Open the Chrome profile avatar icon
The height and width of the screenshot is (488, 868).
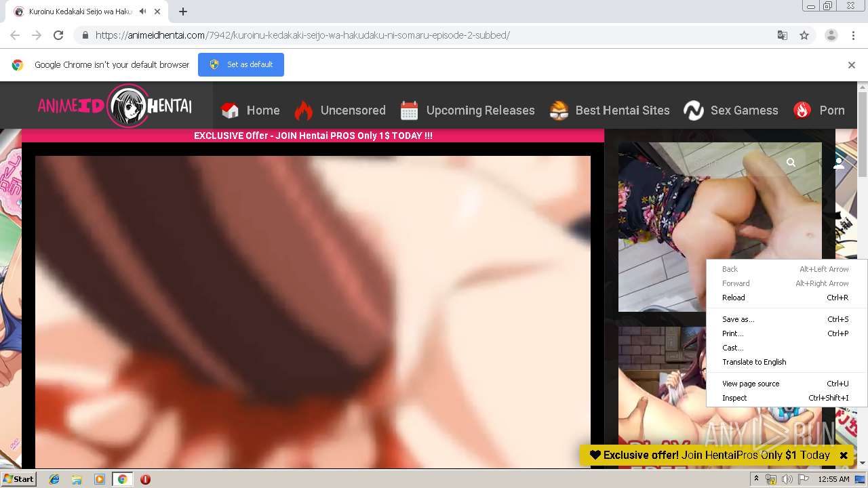click(831, 35)
